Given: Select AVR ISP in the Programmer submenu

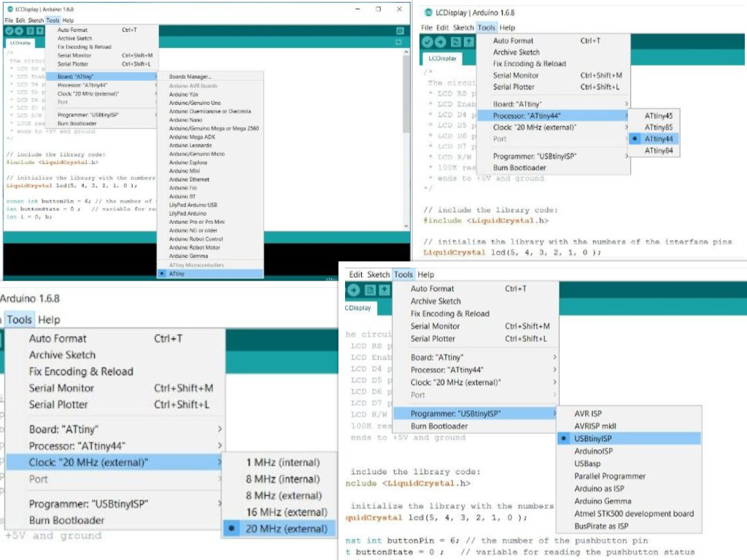Looking at the screenshot, I should click(629, 413).
